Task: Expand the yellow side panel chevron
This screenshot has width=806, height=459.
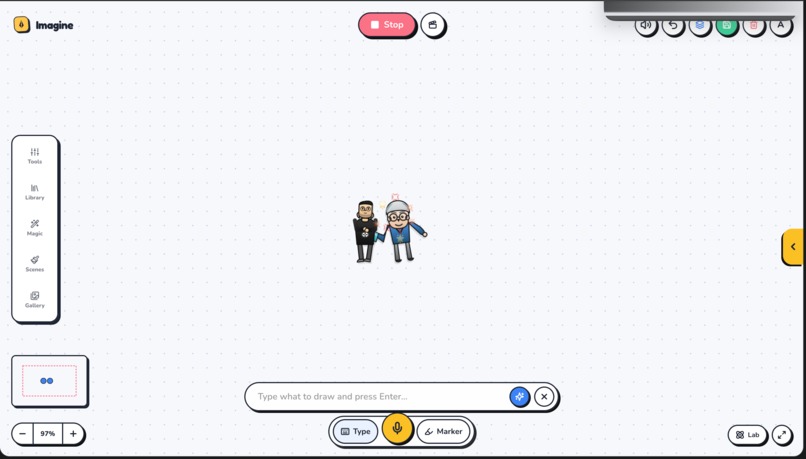Action: pyautogui.click(x=793, y=247)
